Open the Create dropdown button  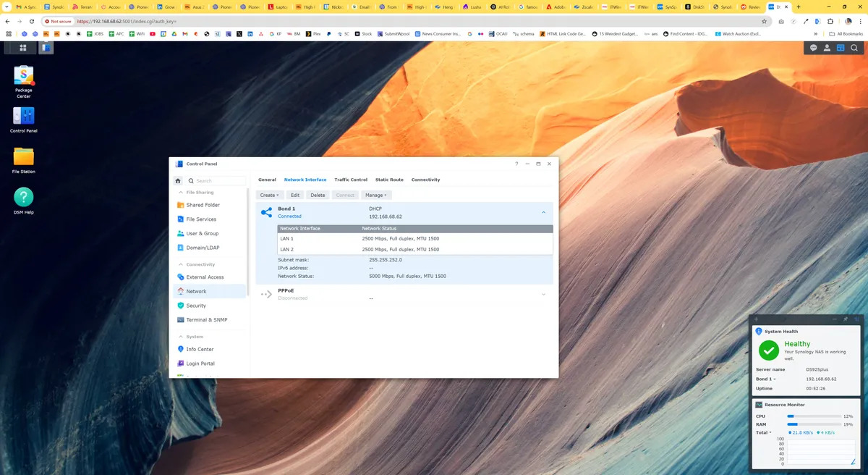click(269, 195)
